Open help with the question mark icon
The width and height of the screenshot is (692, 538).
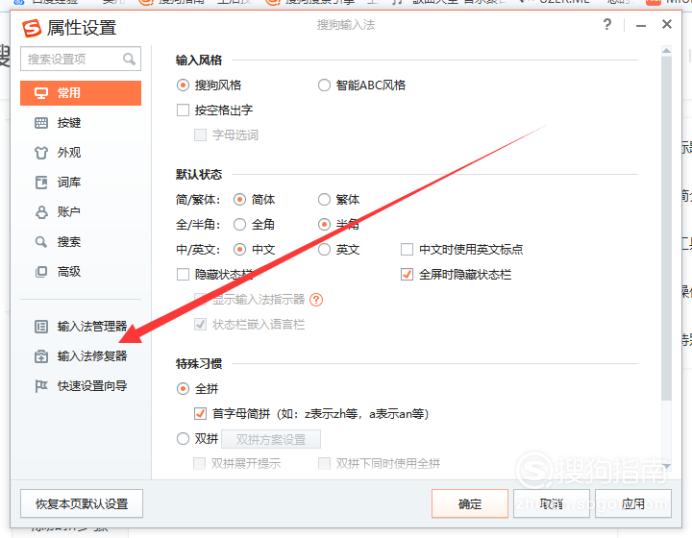point(607,24)
